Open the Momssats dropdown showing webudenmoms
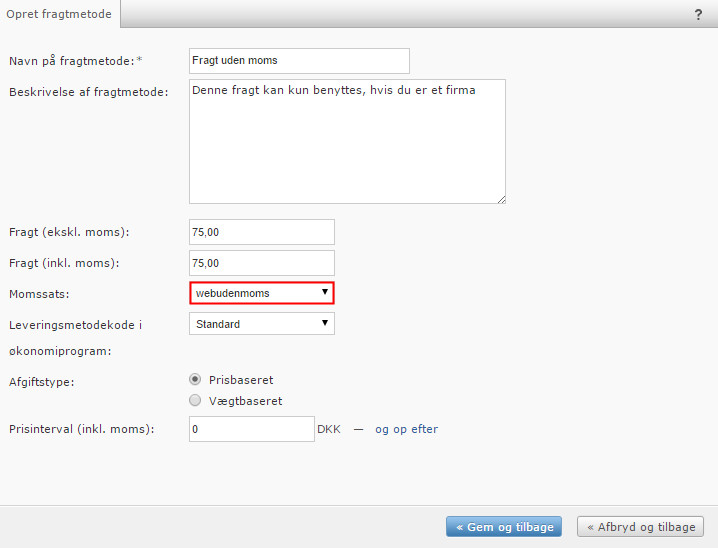The height and width of the screenshot is (548, 718). 261,293
